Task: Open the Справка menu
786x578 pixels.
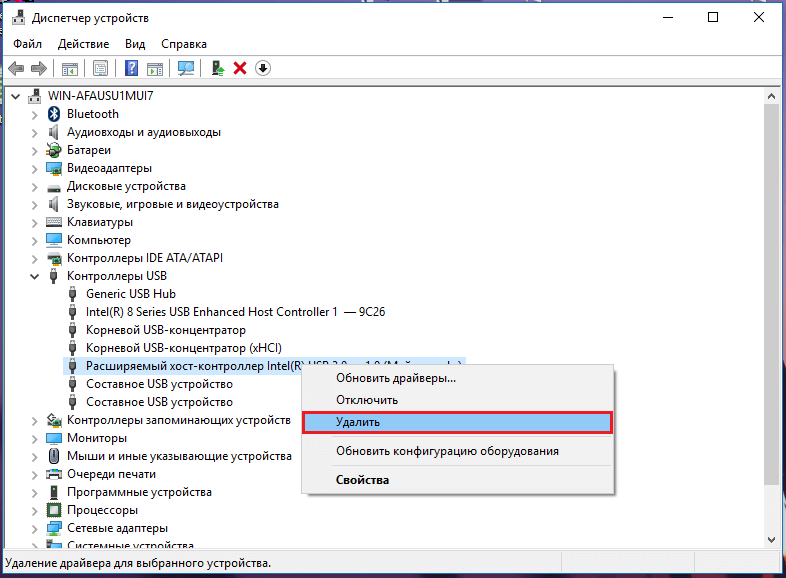Action: [x=183, y=44]
